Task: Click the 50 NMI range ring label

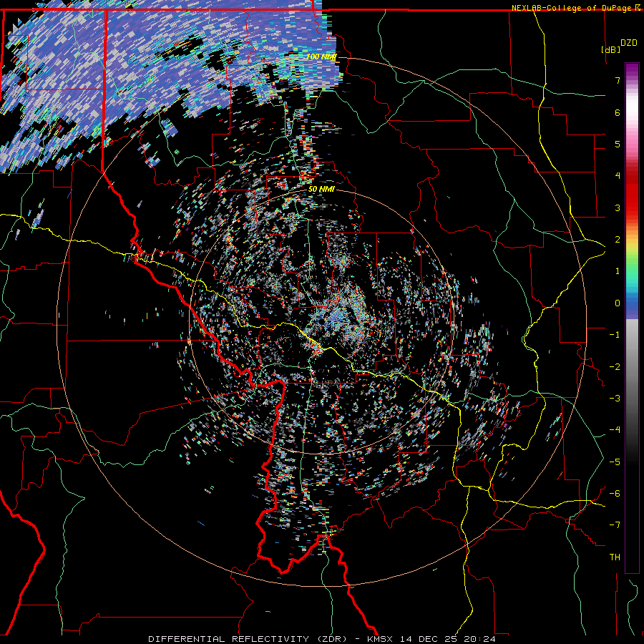Action: click(x=321, y=189)
